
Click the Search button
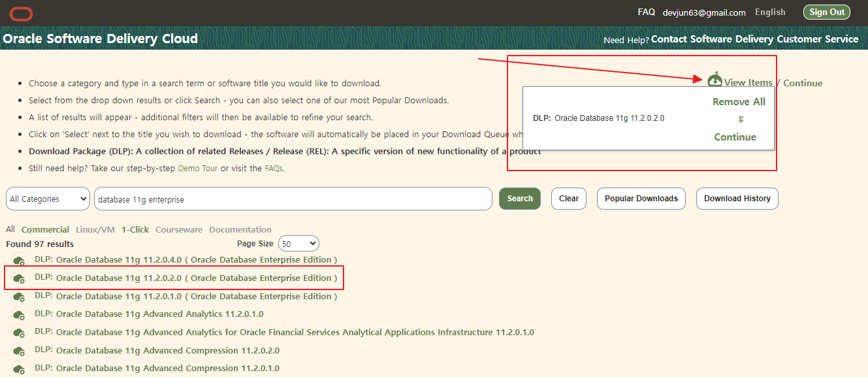tap(520, 199)
